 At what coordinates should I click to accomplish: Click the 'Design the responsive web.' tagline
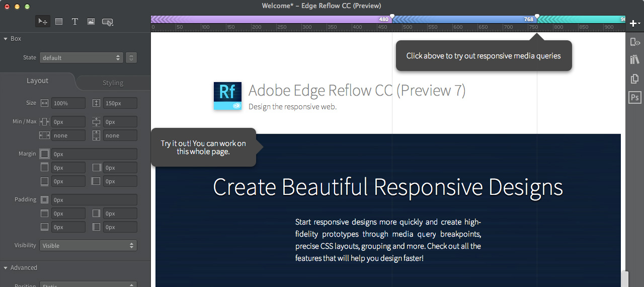coord(292,107)
